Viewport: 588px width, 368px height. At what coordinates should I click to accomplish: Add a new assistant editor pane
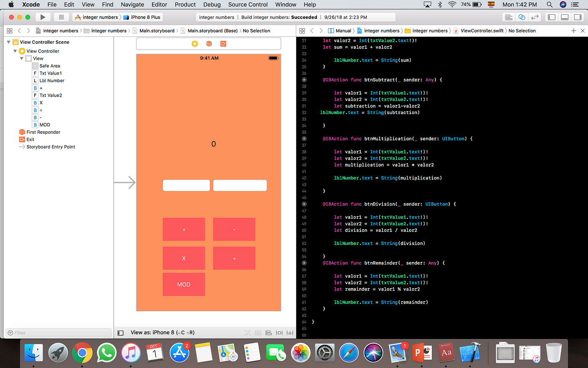[574, 31]
